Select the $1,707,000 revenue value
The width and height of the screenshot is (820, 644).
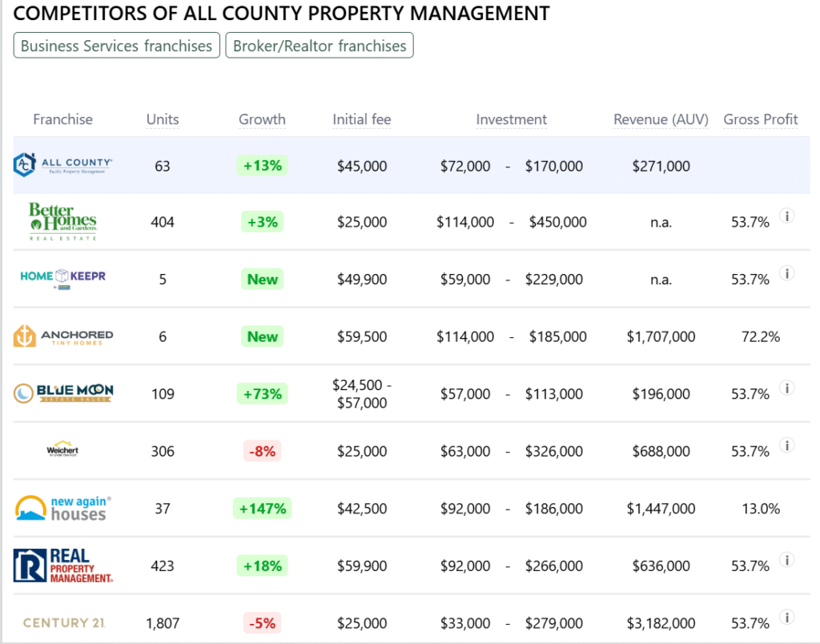661,336
